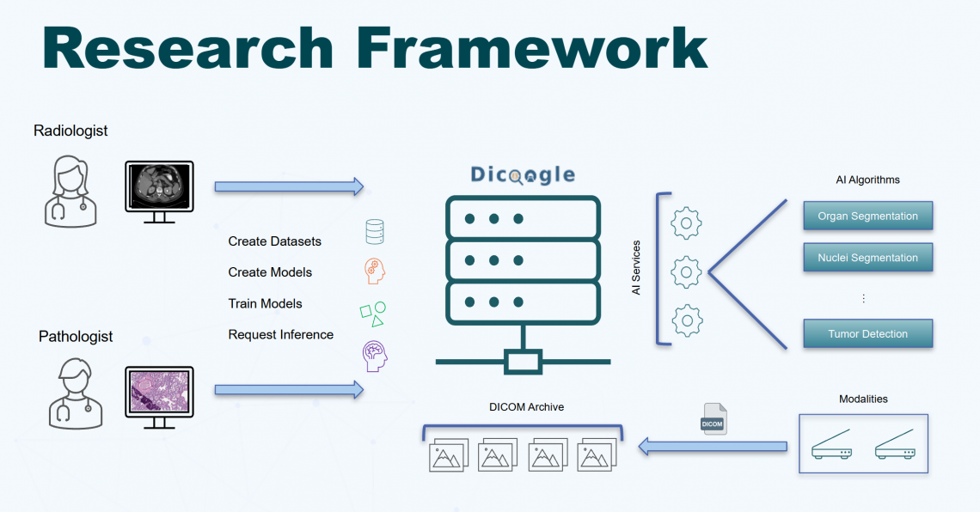Image resolution: width=980 pixels, height=512 pixels.
Task: Click the vertical "AI Services" label
Action: [x=636, y=268]
